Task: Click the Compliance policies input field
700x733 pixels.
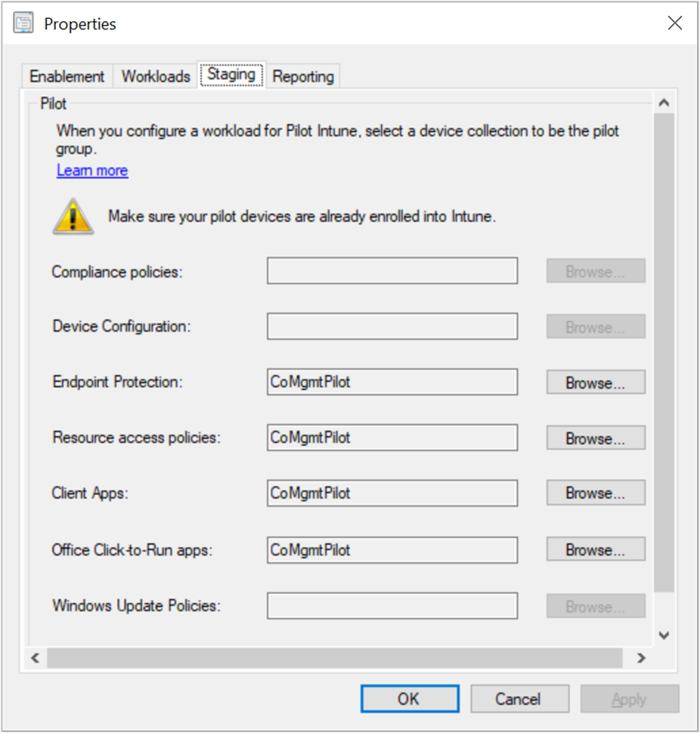Action: (392, 271)
